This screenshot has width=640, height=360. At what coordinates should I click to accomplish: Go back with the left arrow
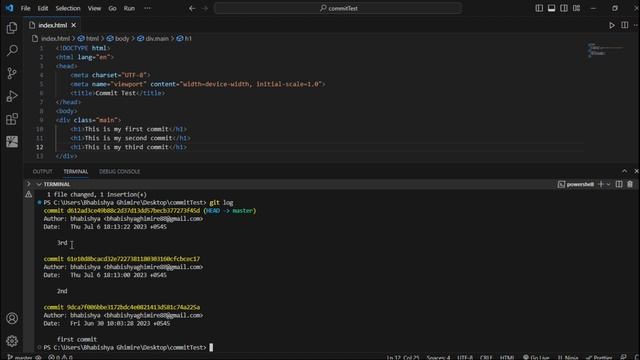(x=192, y=8)
